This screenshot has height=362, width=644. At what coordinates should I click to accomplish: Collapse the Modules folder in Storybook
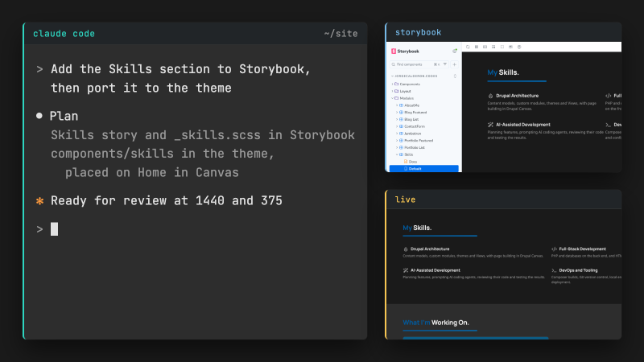(404, 98)
